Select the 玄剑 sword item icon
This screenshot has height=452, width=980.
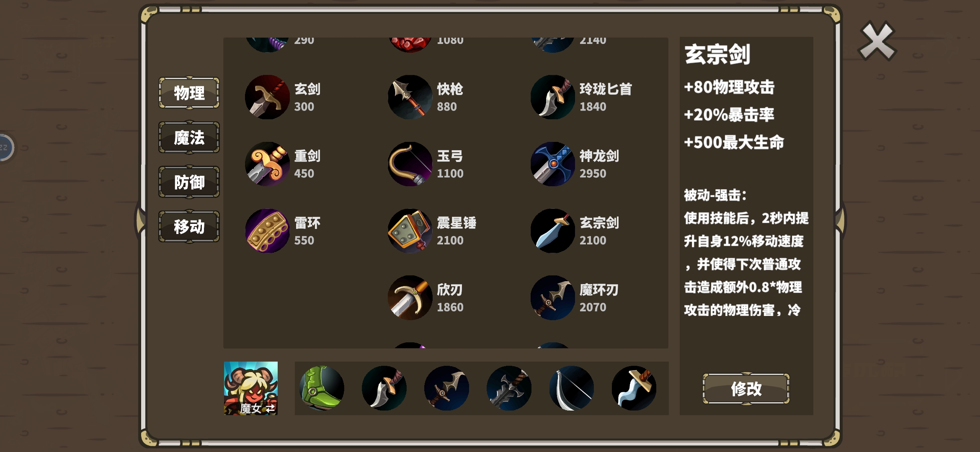(x=267, y=97)
